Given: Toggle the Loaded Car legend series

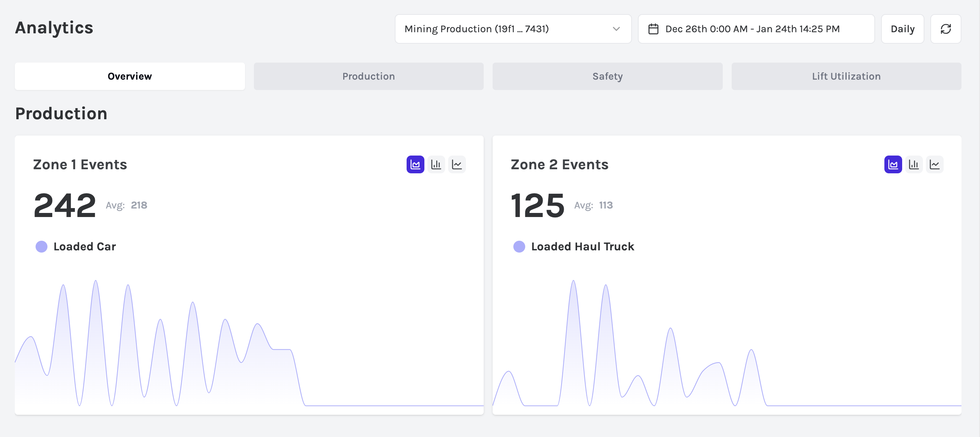Looking at the screenshot, I should (x=85, y=247).
